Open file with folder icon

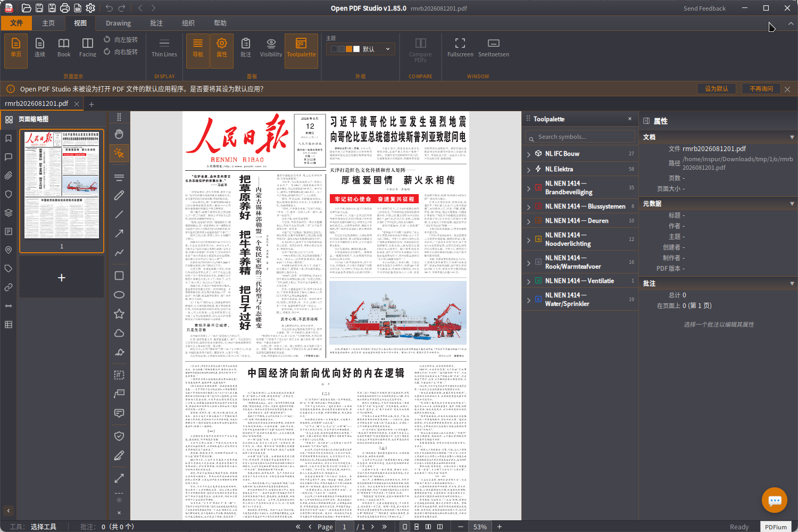click(x=26, y=8)
